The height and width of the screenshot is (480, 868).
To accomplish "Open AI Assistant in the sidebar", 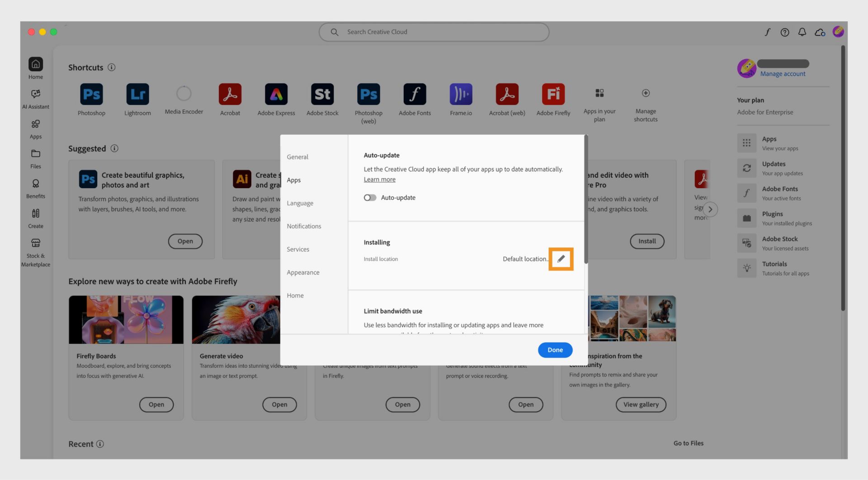I will 36,99.
